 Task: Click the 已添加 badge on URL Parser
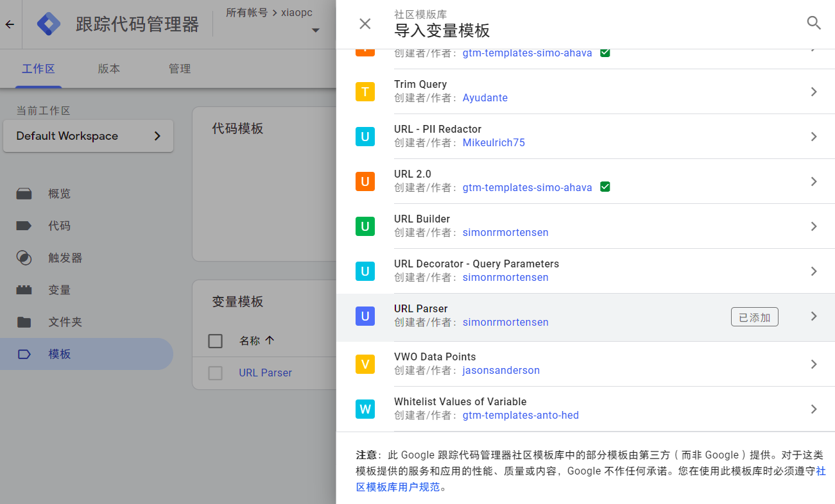(x=755, y=317)
